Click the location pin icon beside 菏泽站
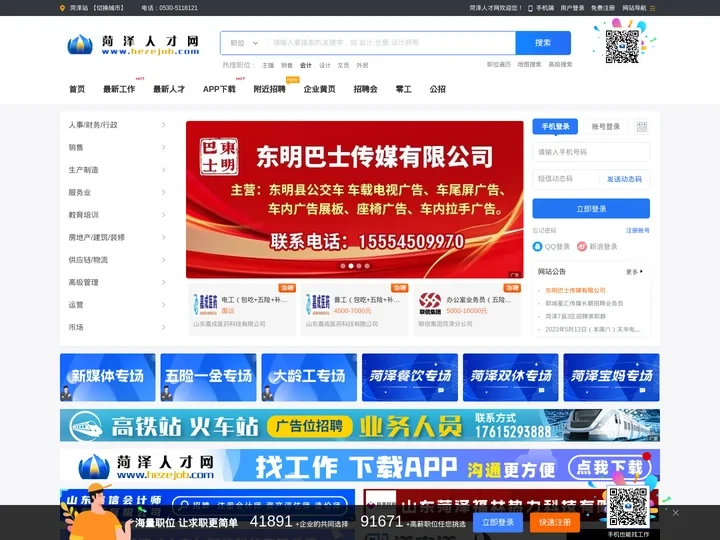Image resolution: width=720 pixels, height=540 pixels. click(62, 8)
